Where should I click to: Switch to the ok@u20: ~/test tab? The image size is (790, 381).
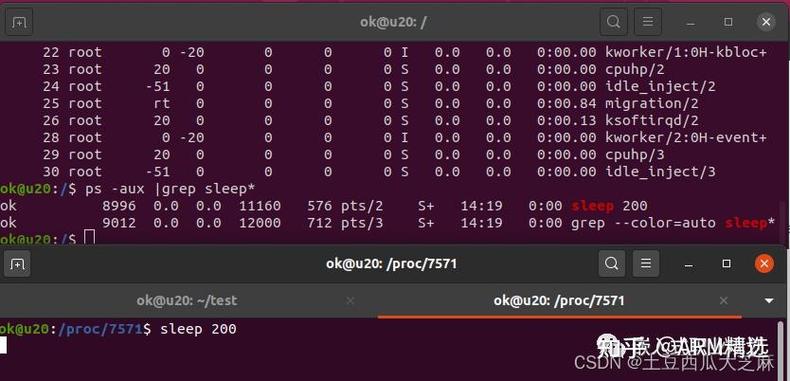pyautogui.click(x=187, y=301)
